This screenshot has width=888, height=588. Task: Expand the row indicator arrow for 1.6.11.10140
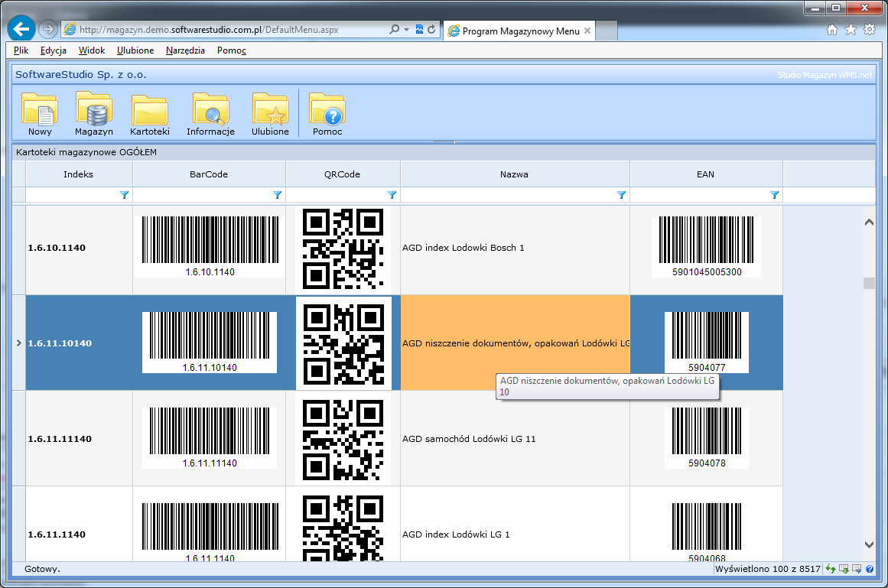click(x=18, y=343)
